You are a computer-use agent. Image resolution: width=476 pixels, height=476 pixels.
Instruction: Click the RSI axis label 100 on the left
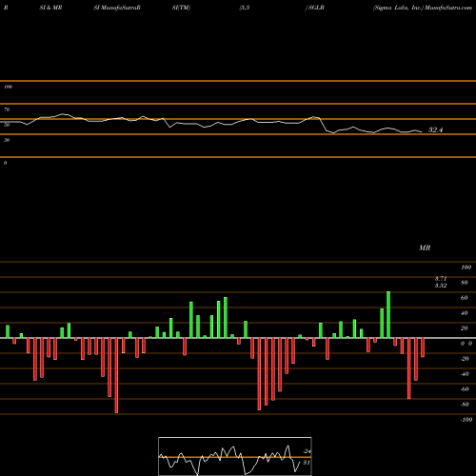click(8, 87)
